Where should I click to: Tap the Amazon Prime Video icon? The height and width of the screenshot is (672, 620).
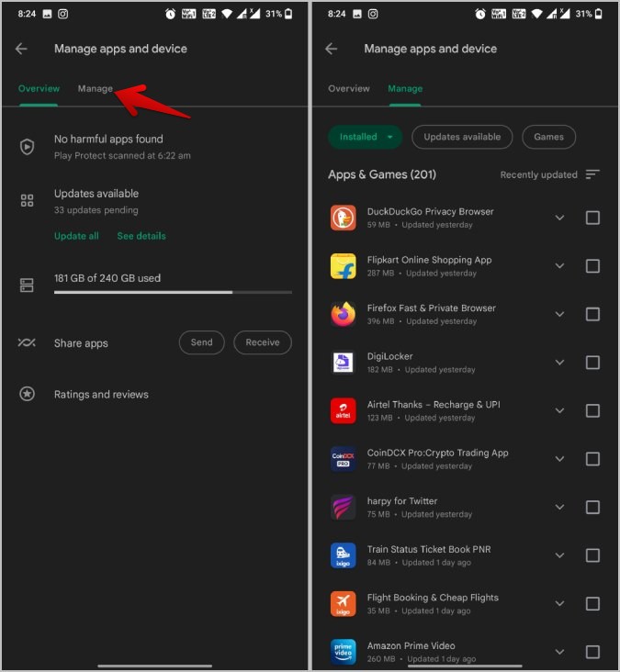click(343, 652)
